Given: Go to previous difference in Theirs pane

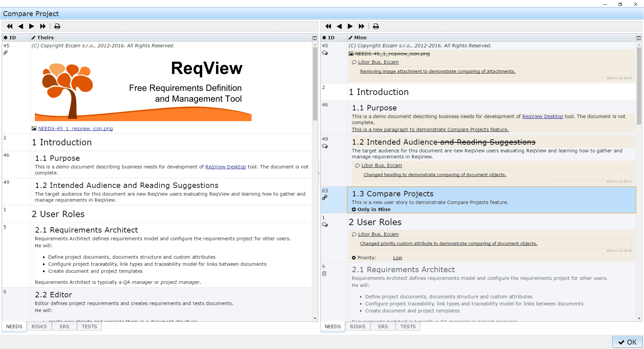Looking at the screenshot, I should pyautogui.click(x=21, y=26).
